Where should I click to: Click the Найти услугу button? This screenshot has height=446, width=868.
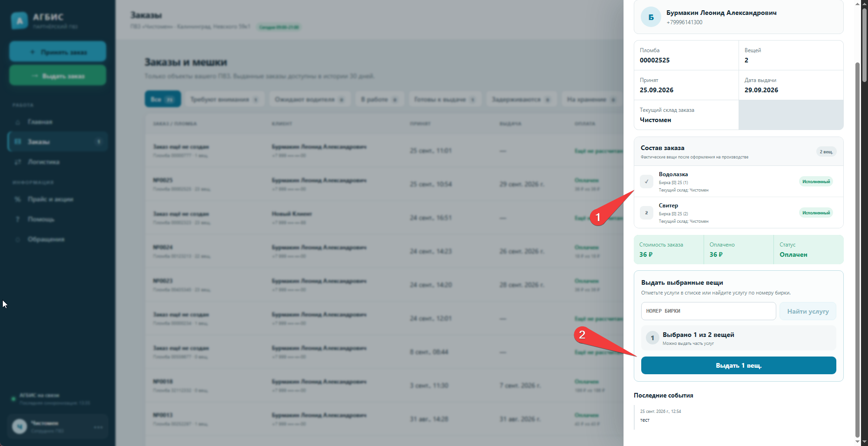coord(808,311)
